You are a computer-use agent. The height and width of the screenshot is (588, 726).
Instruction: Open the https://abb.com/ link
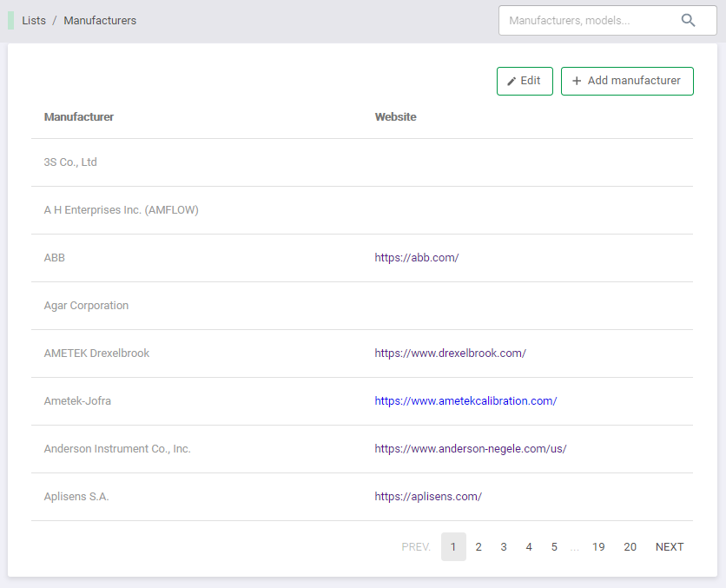pyautogui.click(x=417, y=258)
